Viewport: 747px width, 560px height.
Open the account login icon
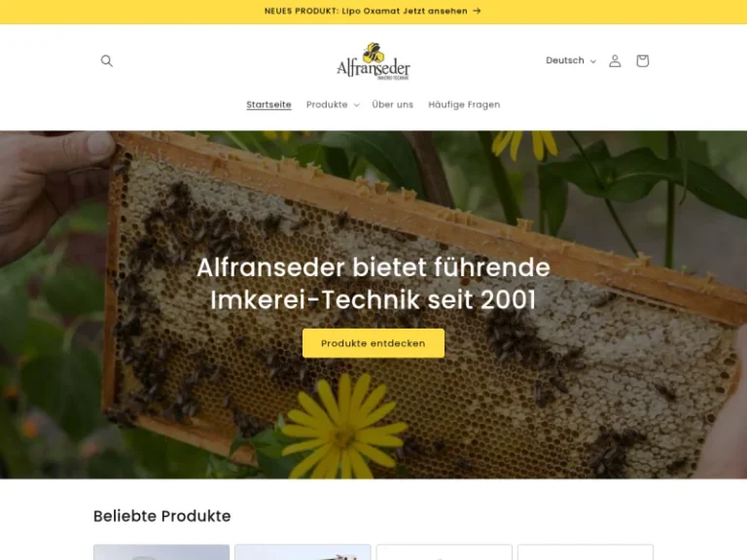615,61
